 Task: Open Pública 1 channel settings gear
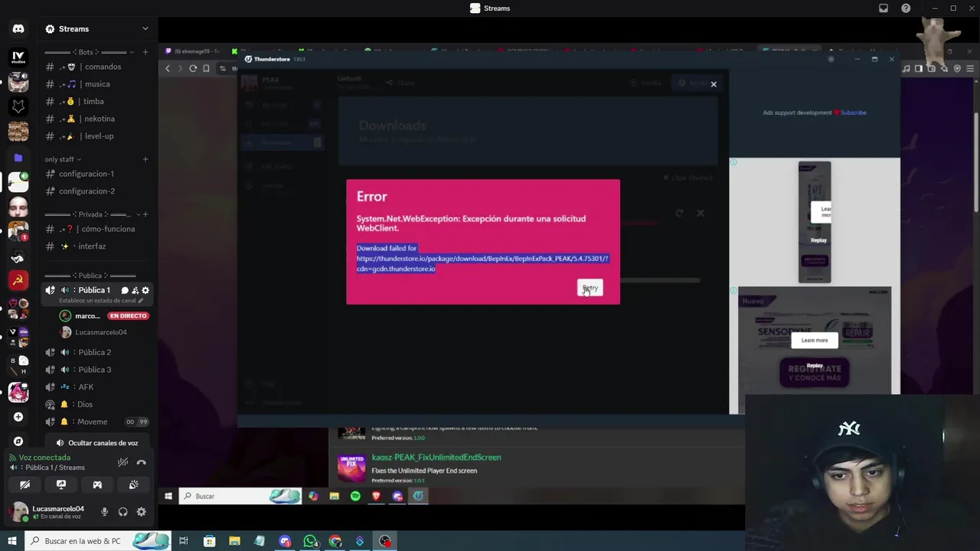pyautogui.click(x=145, y=291)
